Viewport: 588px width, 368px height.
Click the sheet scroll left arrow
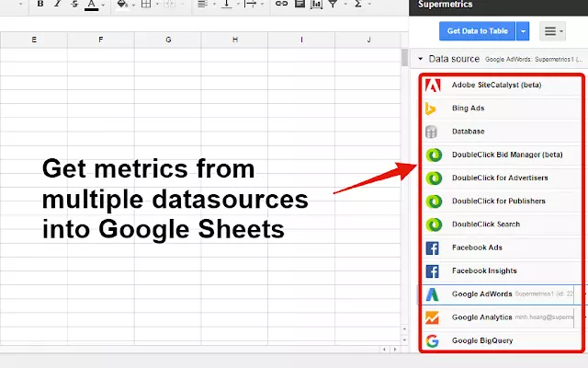384,350
